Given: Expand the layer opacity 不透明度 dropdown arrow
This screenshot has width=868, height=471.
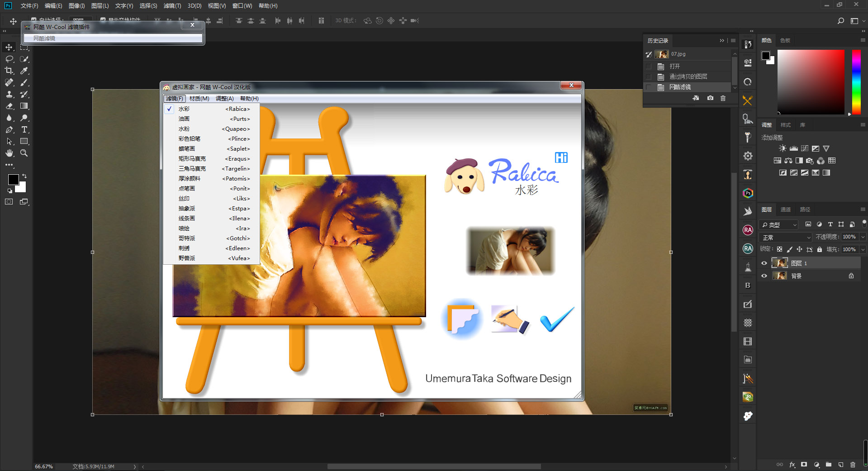Looking at the screenshot, I should coord(863,237).
